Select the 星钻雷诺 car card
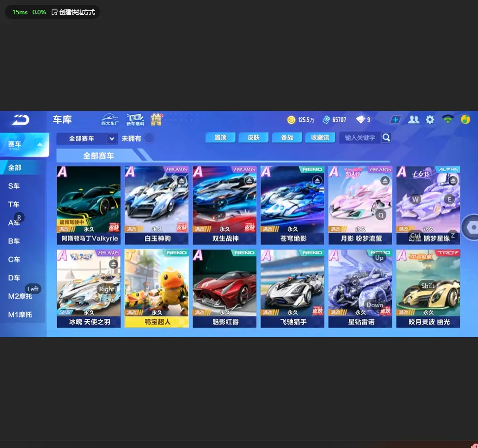 pos(361,289)
